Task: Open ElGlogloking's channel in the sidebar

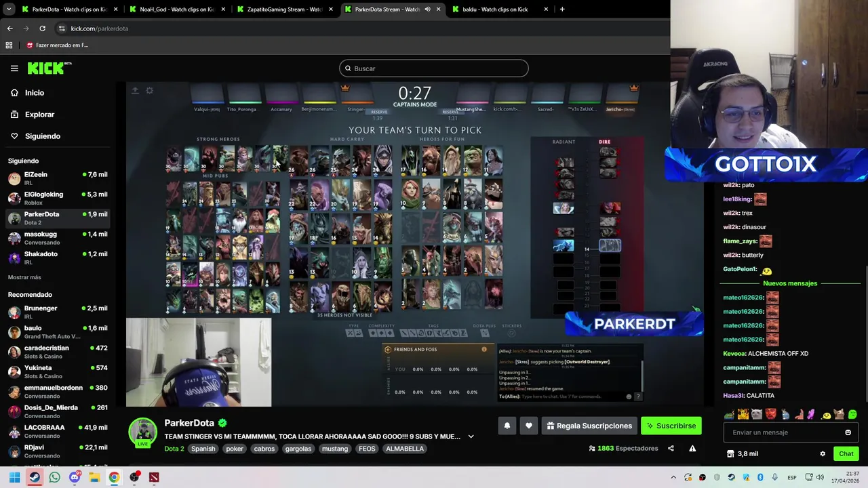Action: pyautogui.click(x=58, y=198)
